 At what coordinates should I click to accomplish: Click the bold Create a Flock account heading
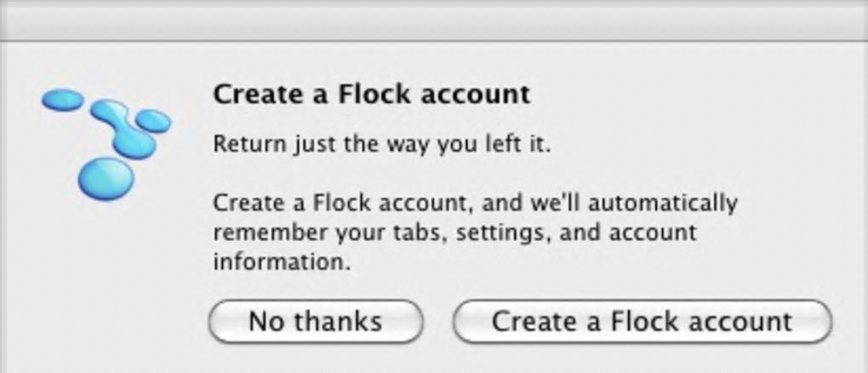(x=371, y=94)
